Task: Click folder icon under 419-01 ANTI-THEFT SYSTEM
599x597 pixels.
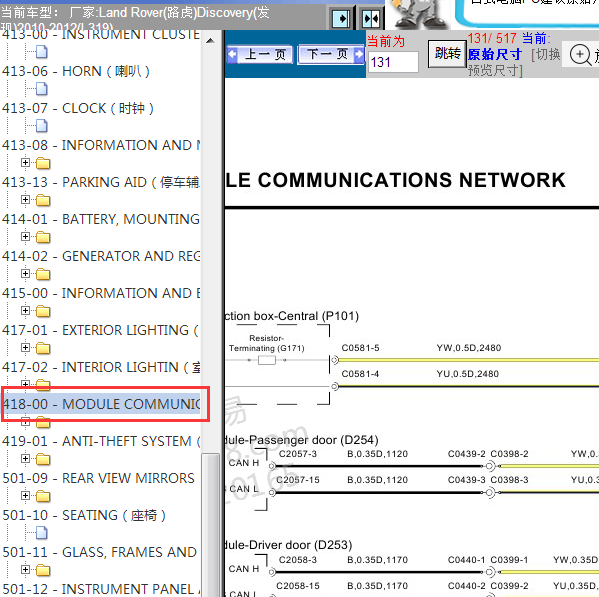Action: (43, 459)
